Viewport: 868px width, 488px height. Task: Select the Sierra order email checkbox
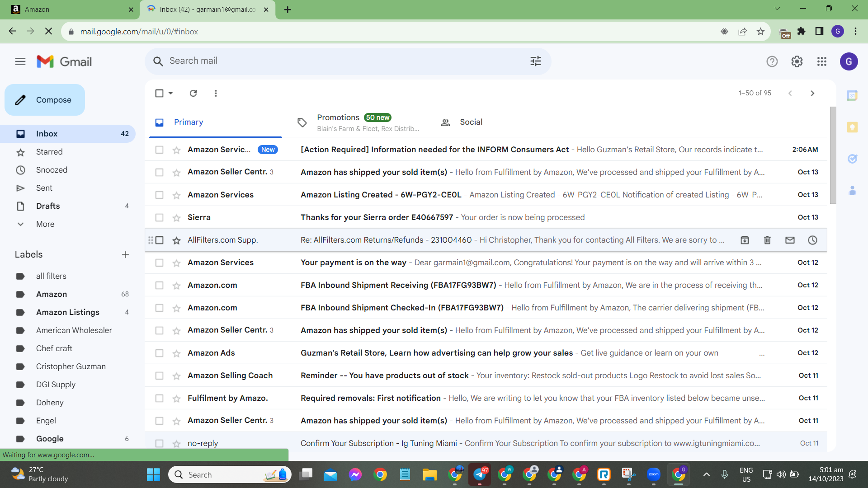pos(159,217)
